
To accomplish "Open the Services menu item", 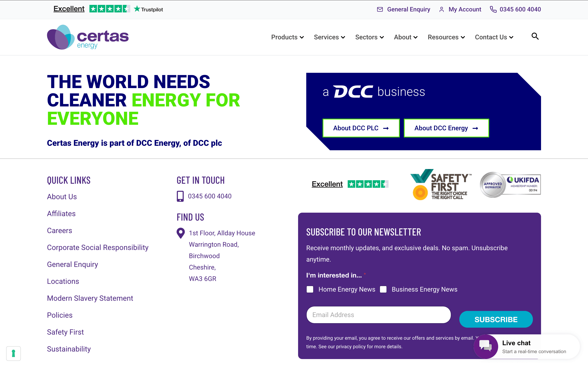I will (x=329, y=37).
